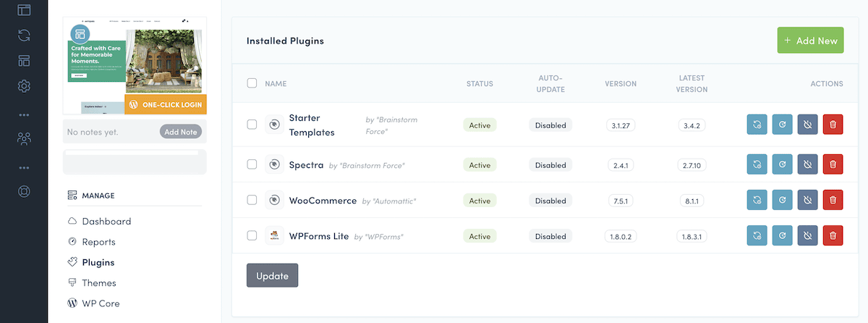
Task: Click the trash icon for Starter Templates
Action: point(833,125)
